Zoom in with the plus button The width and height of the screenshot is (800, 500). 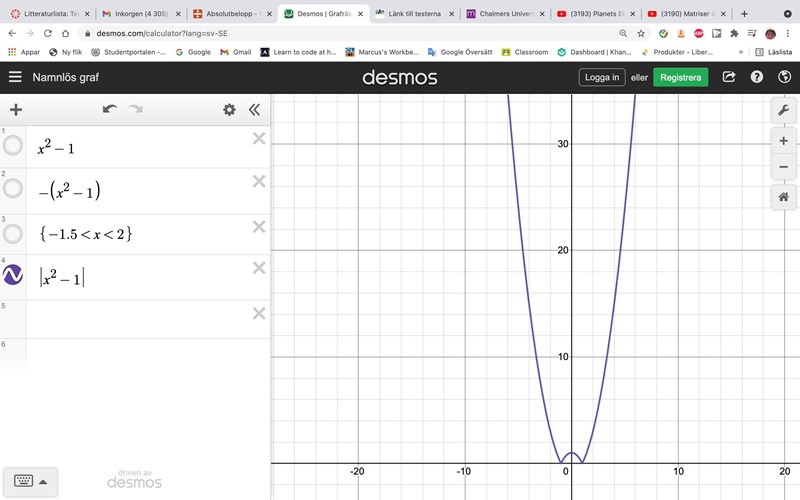coord(783,141)
